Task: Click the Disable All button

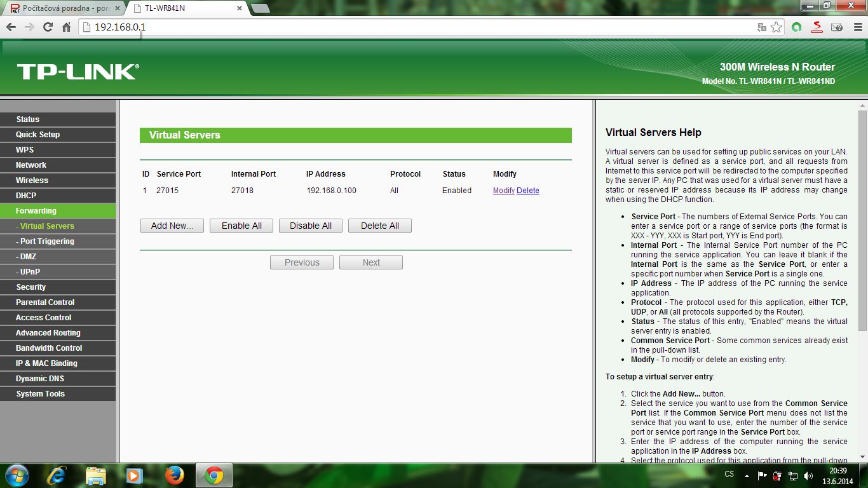Action: click(x=311, y=226)
